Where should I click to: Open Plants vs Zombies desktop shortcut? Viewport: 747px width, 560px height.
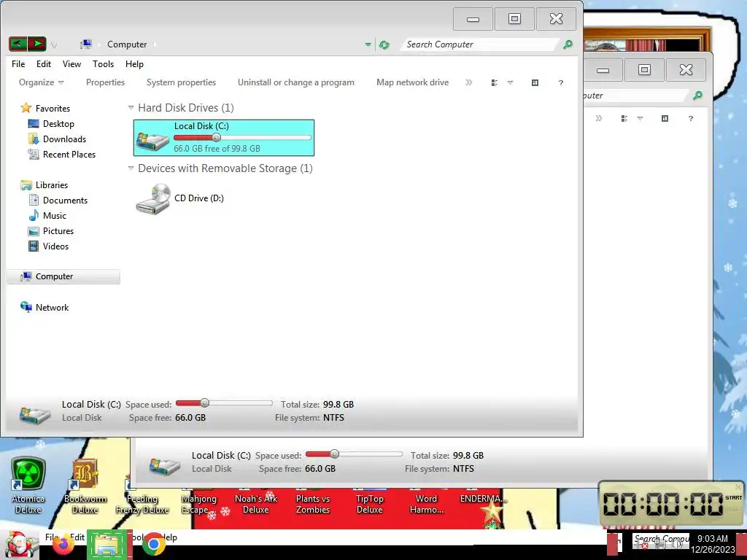(312, 503)
